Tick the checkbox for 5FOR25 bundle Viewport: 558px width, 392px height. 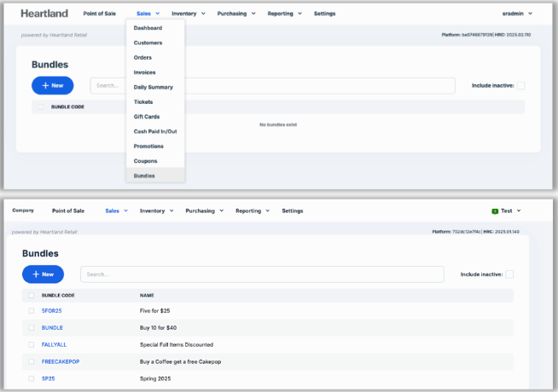click(32, 311)
